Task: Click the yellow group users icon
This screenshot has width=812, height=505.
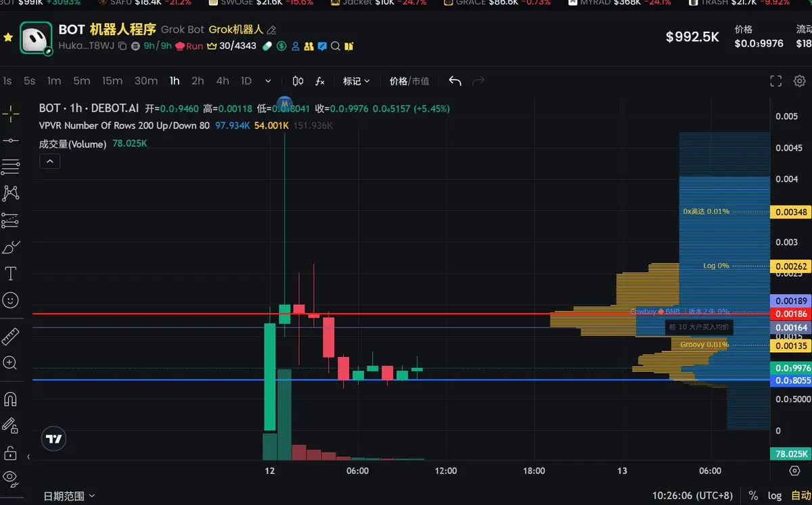Action: point(309,46)
